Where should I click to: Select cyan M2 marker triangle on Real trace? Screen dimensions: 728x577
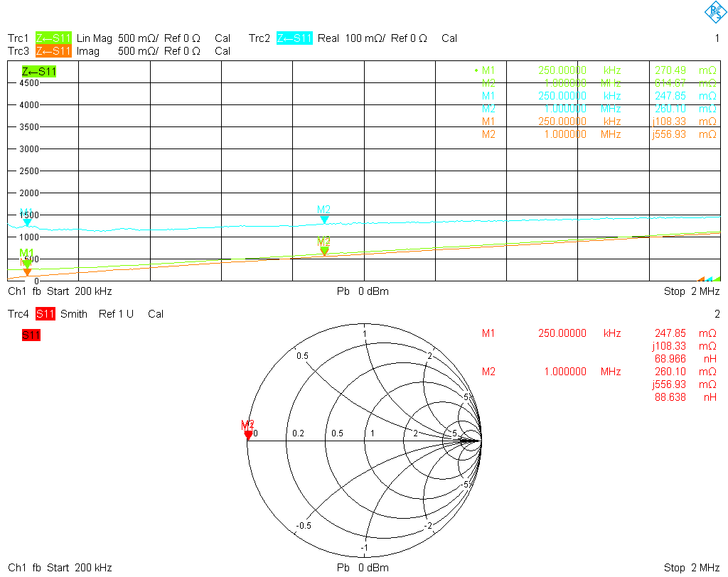[x=324, y=220]
